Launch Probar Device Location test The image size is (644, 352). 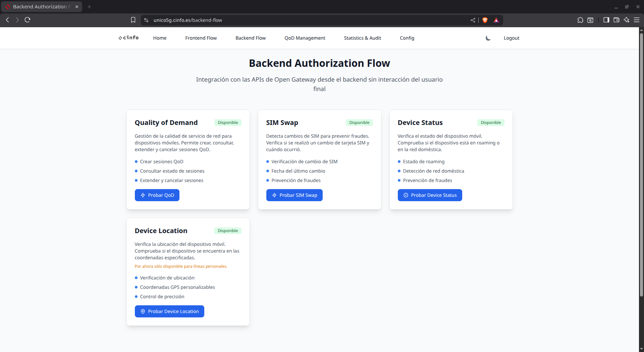click(x=169, y=311)
